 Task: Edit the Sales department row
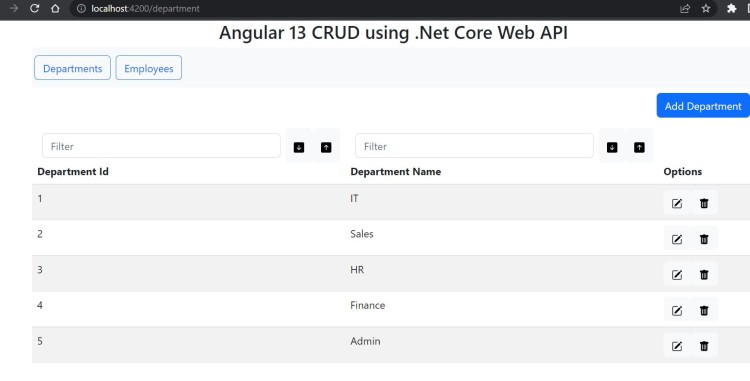677,239
